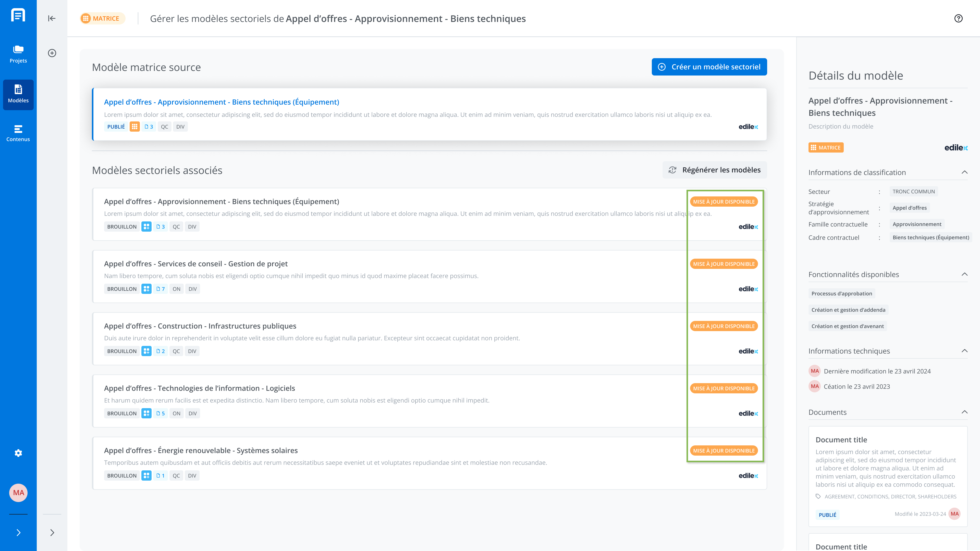Open the source model title link
The image size is (980, 551).
tap(222, 102)
